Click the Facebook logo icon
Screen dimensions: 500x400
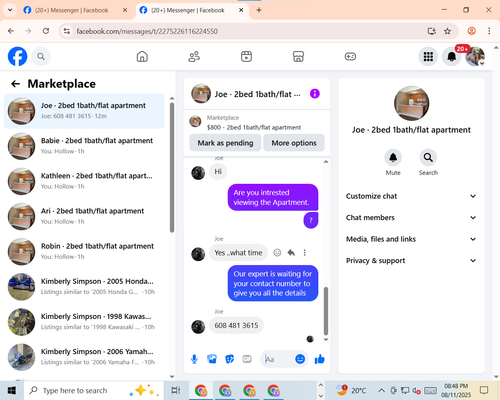coord(17,56)
